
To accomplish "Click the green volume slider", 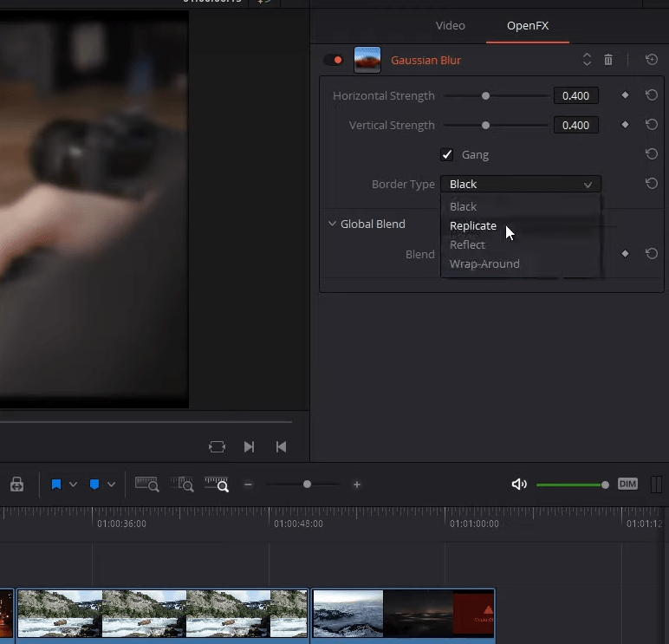I will [x=573, y=485].
